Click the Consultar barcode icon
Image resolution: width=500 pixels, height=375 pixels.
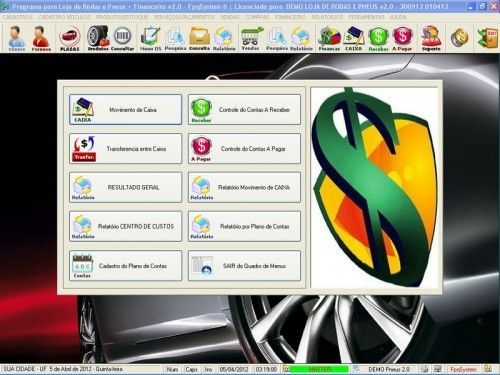pyautogui.click(x=122, y=38)
